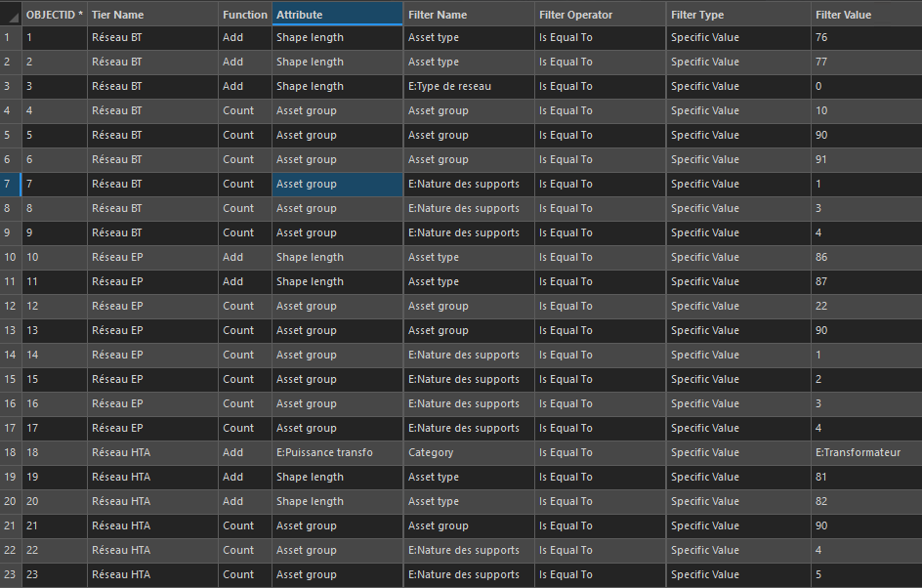This screenshot has width=922, height=588.
Task: Click the Filter Name column header
Action: tap(469, 15)
